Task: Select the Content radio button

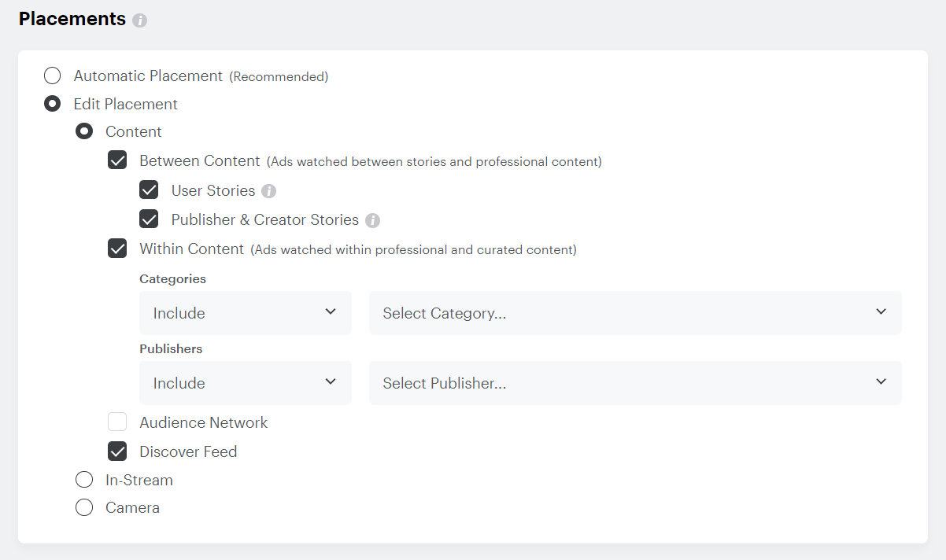Action: click(x=84, y=131)
